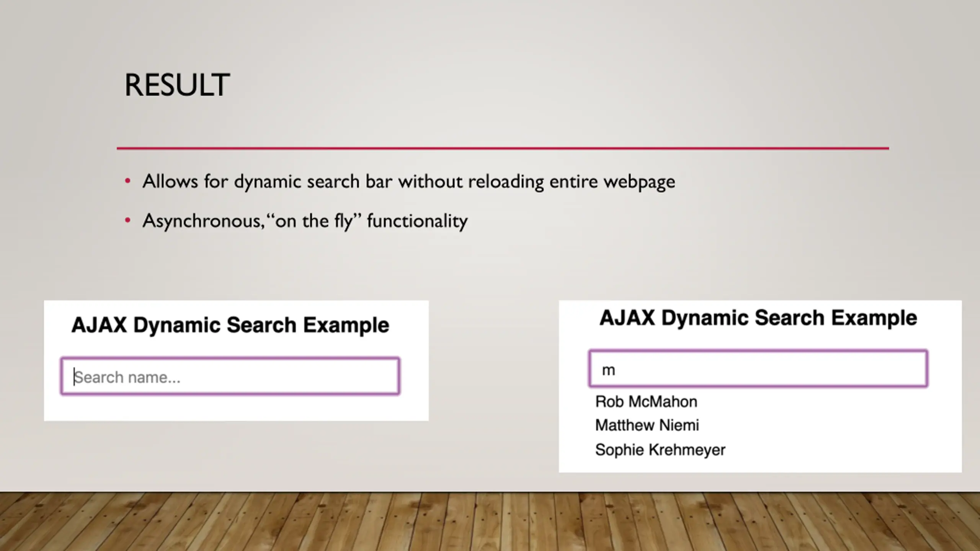Click the wooden floor at the slide bottom
The width and height of the screenshot is (980, 551).
[x=490, y=522]
